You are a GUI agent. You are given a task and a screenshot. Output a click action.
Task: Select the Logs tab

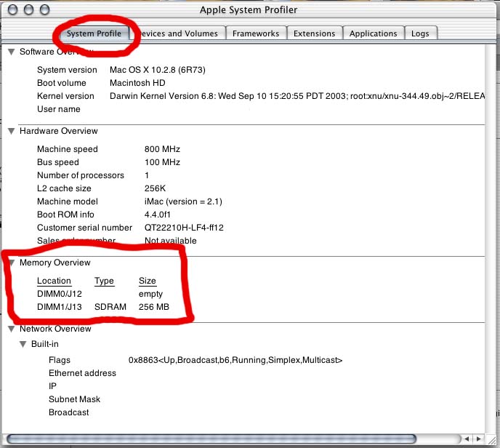click(420, 33)
